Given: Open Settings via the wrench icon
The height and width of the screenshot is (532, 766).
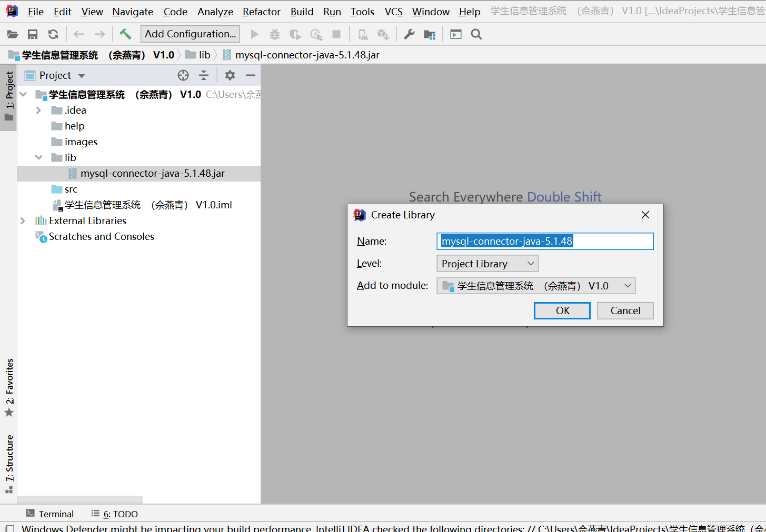Looking at the screenshot, I should click(x=409, y=34).
